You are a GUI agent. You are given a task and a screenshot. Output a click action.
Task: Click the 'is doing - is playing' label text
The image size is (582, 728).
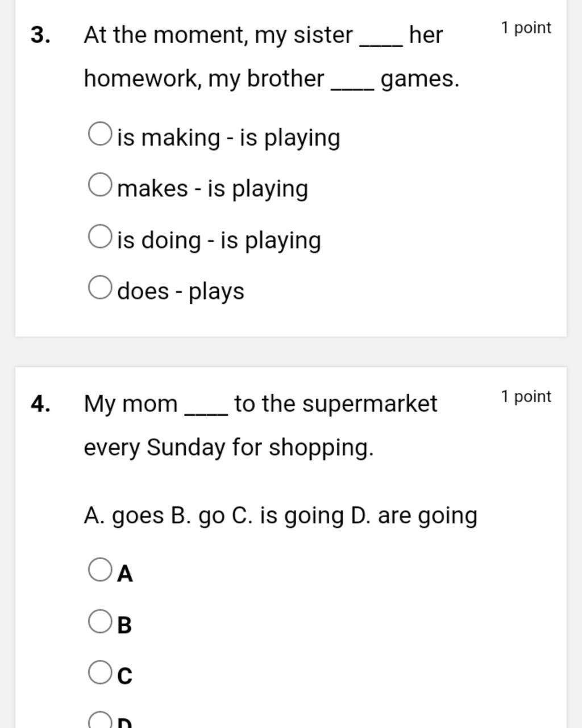coord(219,241)
